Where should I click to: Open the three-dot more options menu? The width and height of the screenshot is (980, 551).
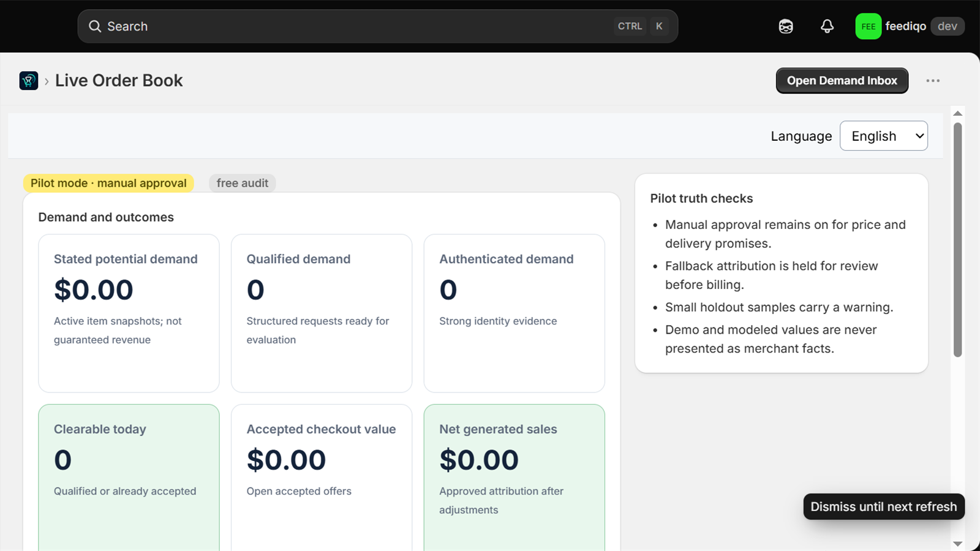point(933,81)
